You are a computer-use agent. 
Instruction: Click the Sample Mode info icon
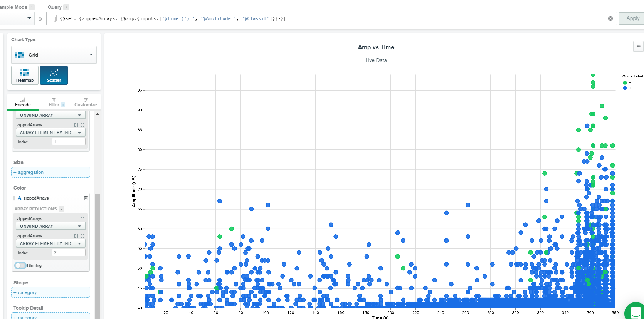[x=32, y=7]
